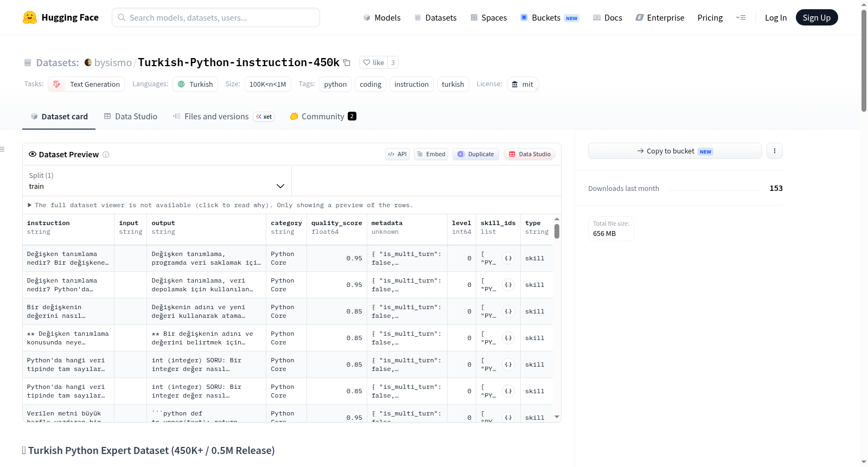This screenshot has width=868, height=467.
Task: Like the dataset with heart button
Action: point(374,62)
